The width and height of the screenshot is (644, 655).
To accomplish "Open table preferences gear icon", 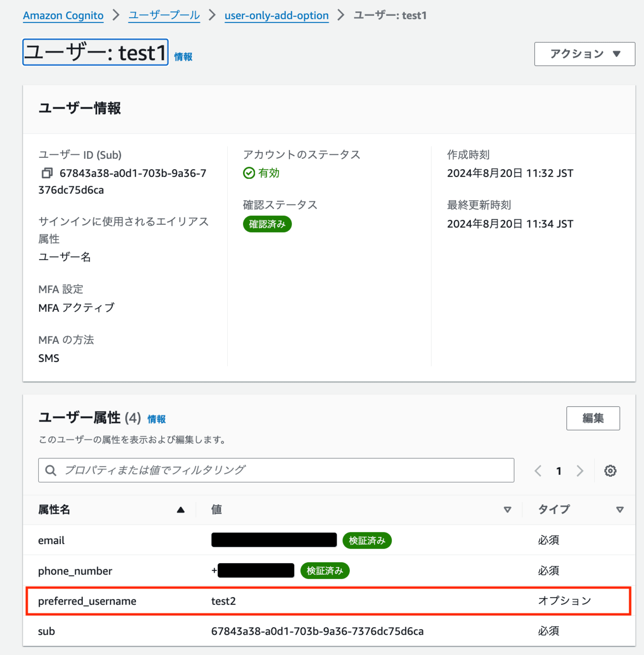I will [610, 471].
